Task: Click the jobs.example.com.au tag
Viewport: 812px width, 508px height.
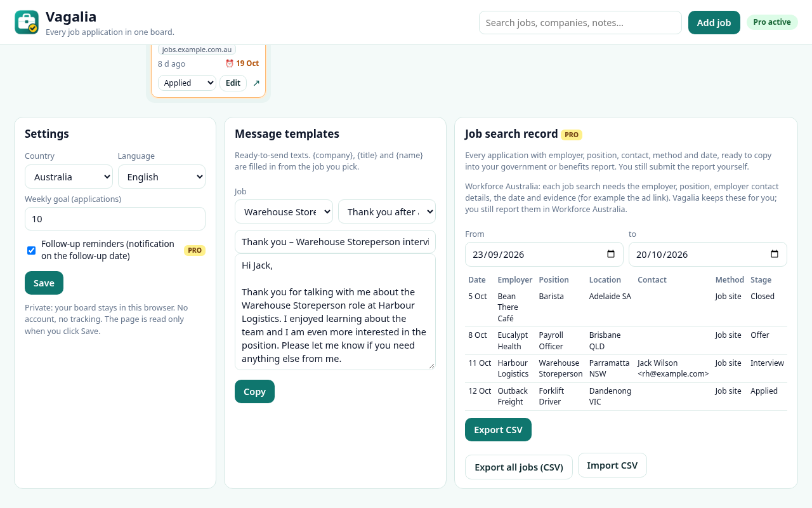Action: [x=197, y=49]
